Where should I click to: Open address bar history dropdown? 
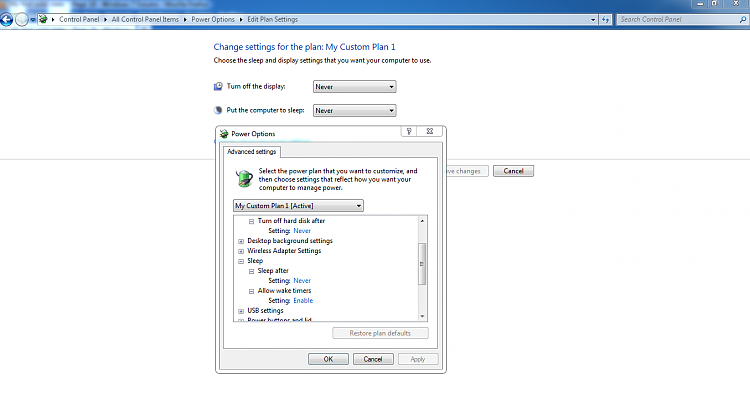(x=593, y=20)
